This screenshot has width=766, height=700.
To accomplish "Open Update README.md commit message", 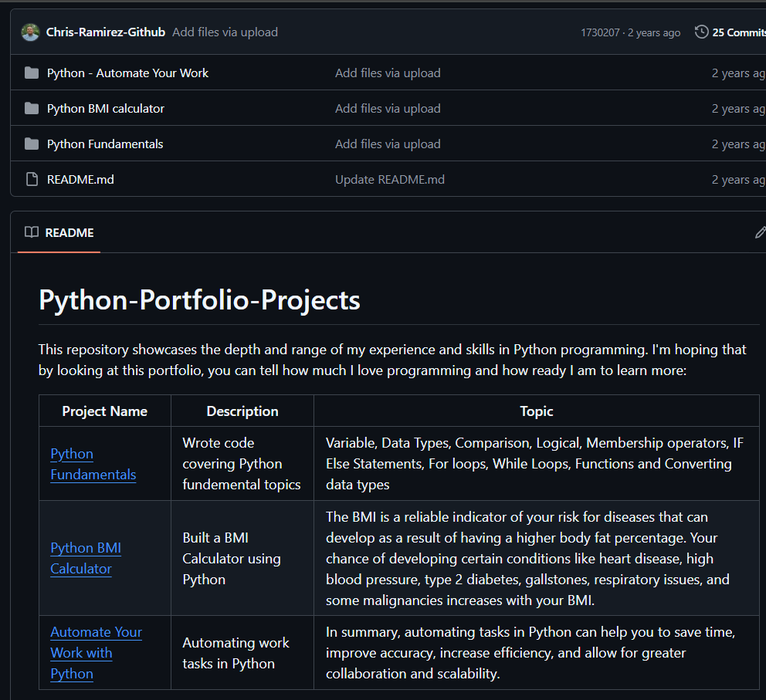I will (389, 180).
